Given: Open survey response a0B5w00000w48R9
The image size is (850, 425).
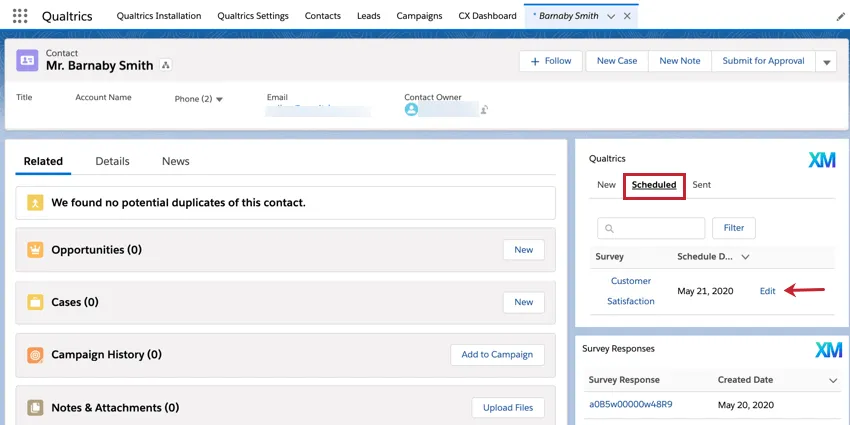Looking at the screenshot, I should (x=630, y=405).
